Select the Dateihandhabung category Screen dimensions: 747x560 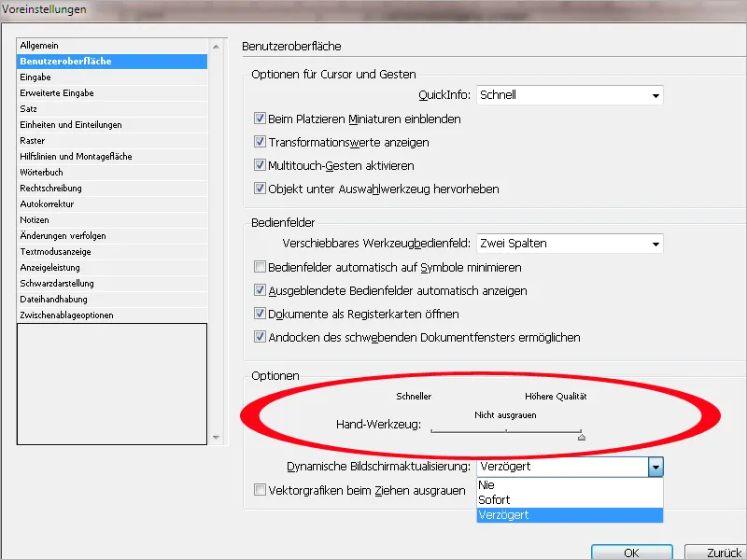tap(112, 300)
